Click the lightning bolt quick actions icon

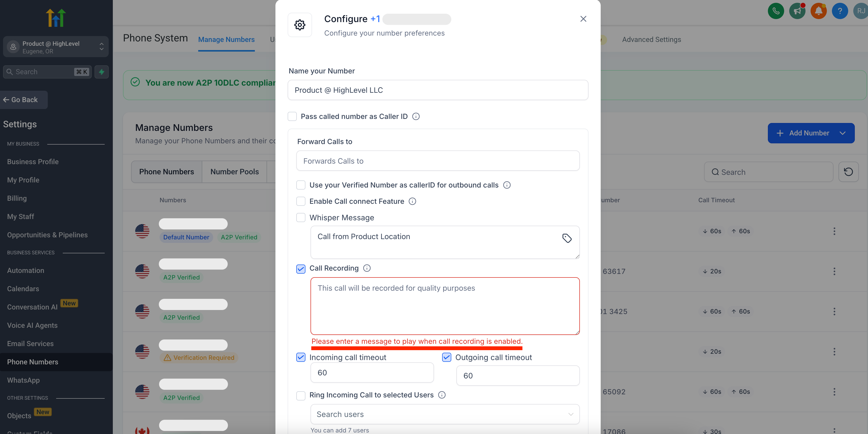point(101,72)
